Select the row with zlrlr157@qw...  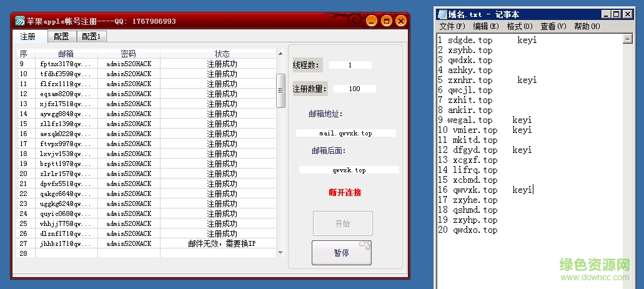tap(146, 174)
